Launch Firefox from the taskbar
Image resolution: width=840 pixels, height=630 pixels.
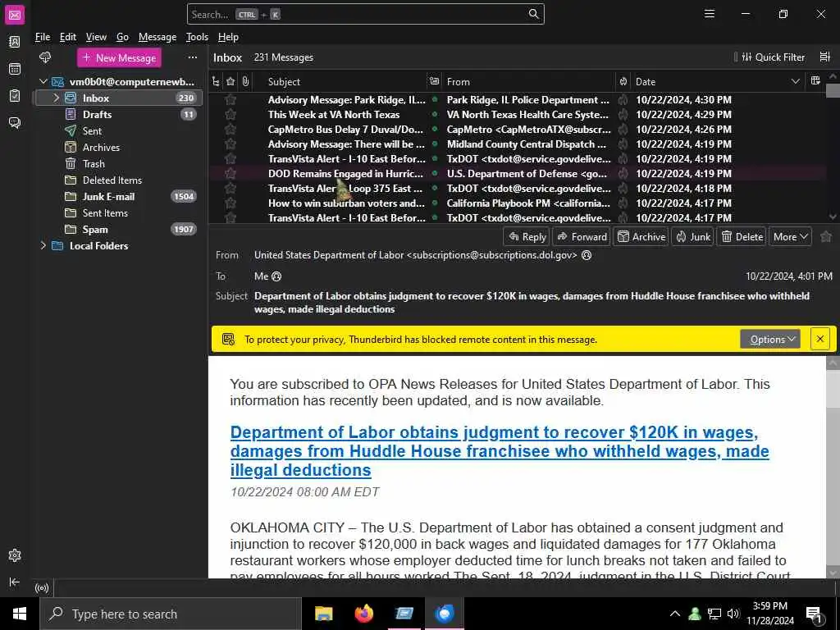coord(363,614)
